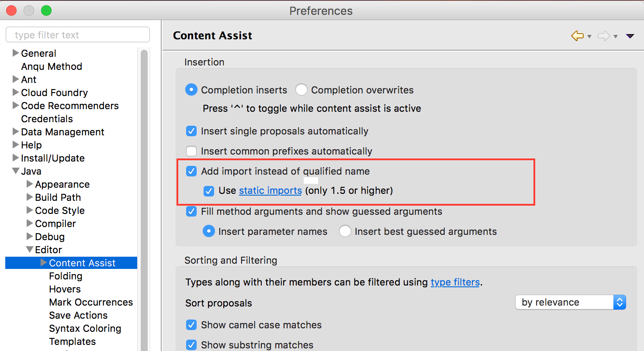This screenshot has height=351, width=644.
Task: Collapse the Java tree node
Action: coord(15,171)
